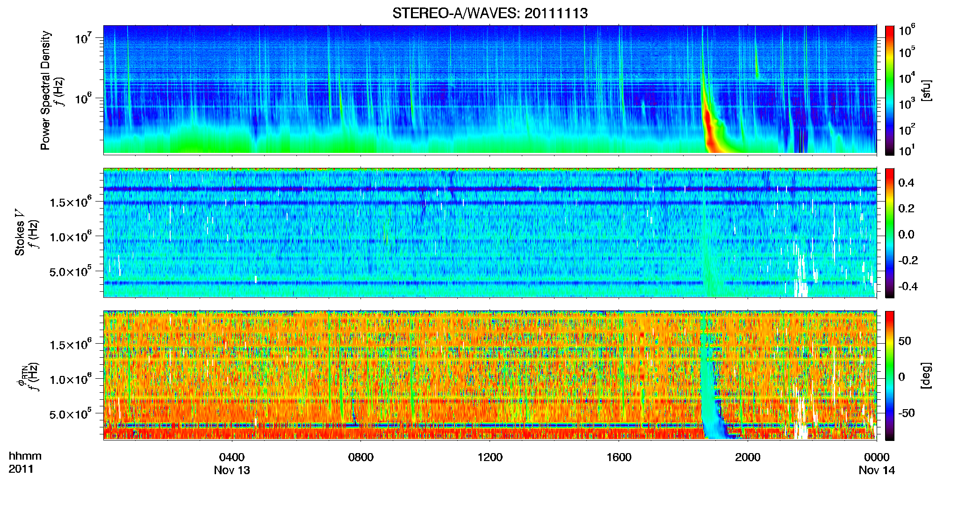Click inside the Power Spectral Density spectrogram panel

pos(490,90)
